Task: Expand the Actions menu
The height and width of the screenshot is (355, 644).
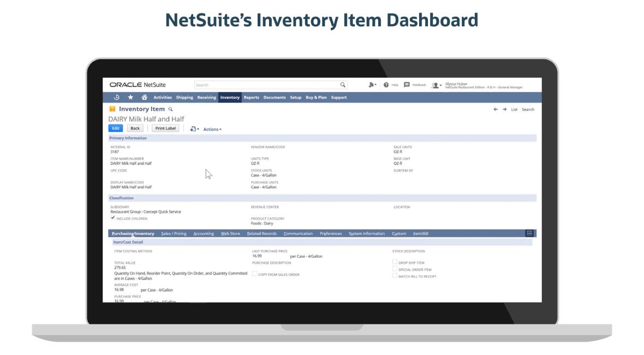Action: coord(212,129)
